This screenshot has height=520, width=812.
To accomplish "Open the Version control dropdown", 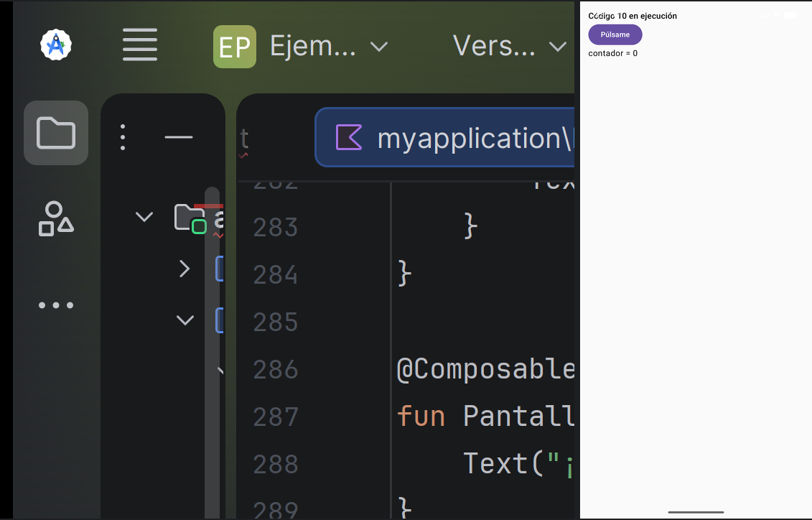I will [x=510, y=47].
